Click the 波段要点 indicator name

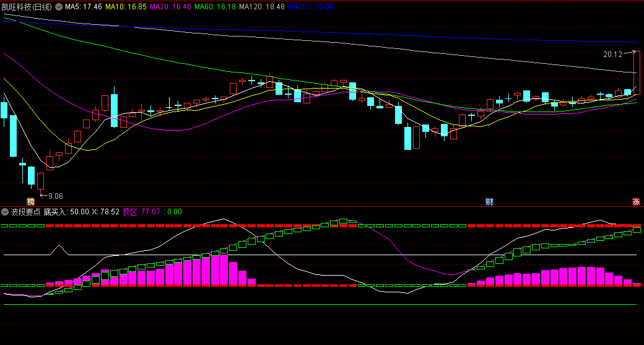[x=25, y=212]
